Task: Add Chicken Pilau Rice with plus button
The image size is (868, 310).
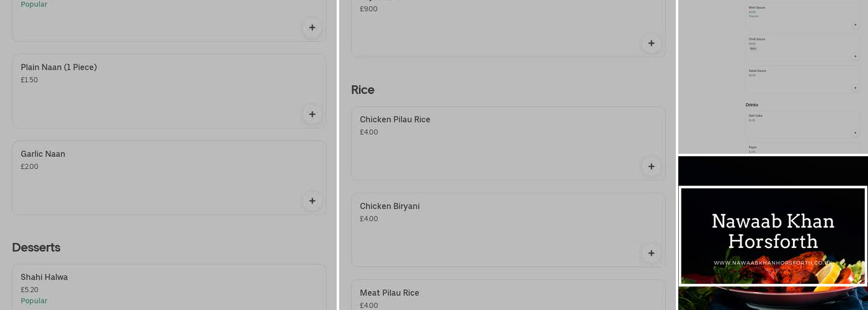Action: (x=651, y=166)
